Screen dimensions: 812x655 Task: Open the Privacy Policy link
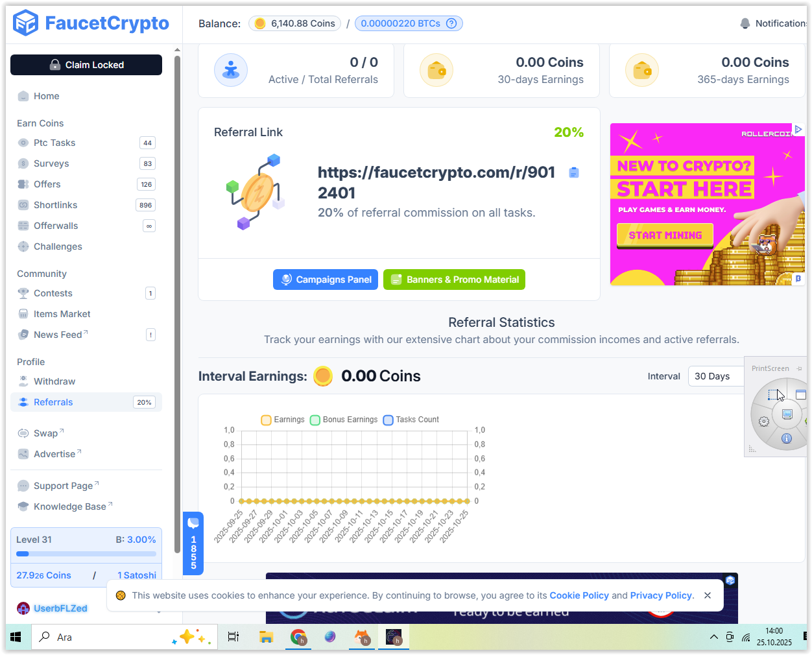click(x=661, y=595)
